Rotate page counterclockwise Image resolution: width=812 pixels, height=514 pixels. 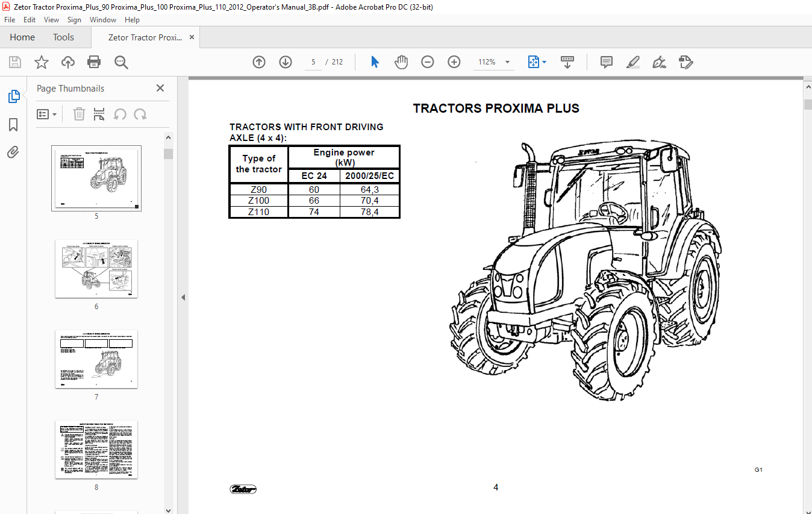coord(120,114)
